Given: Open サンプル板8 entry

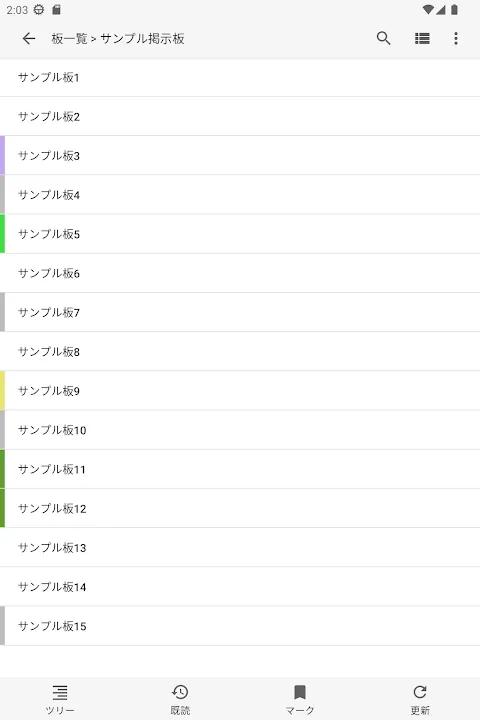Looking at the screenshot, I should [240, 352].
